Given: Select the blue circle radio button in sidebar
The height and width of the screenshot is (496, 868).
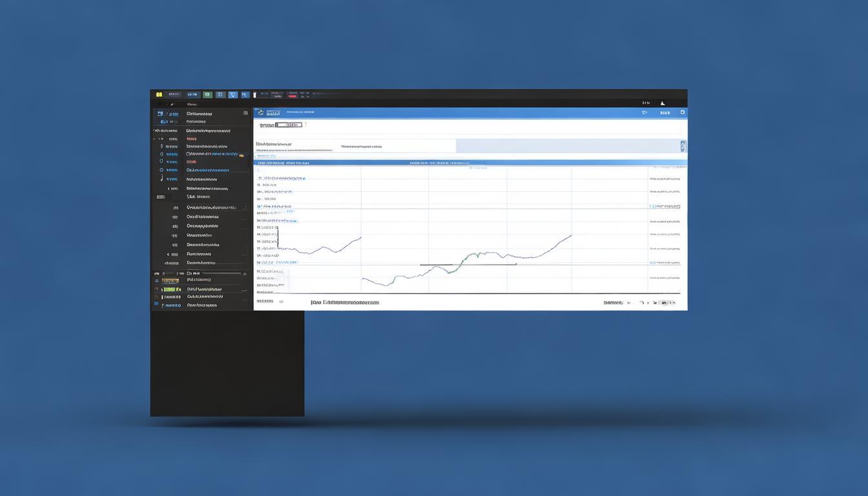Looking at the screenshot, I should [161, 170].
